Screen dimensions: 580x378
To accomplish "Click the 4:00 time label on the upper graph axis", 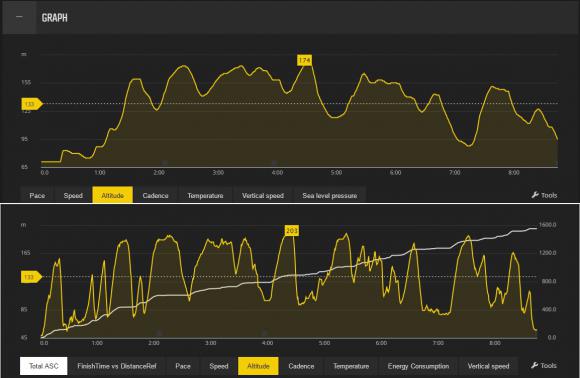I will [x=277, y=173].
